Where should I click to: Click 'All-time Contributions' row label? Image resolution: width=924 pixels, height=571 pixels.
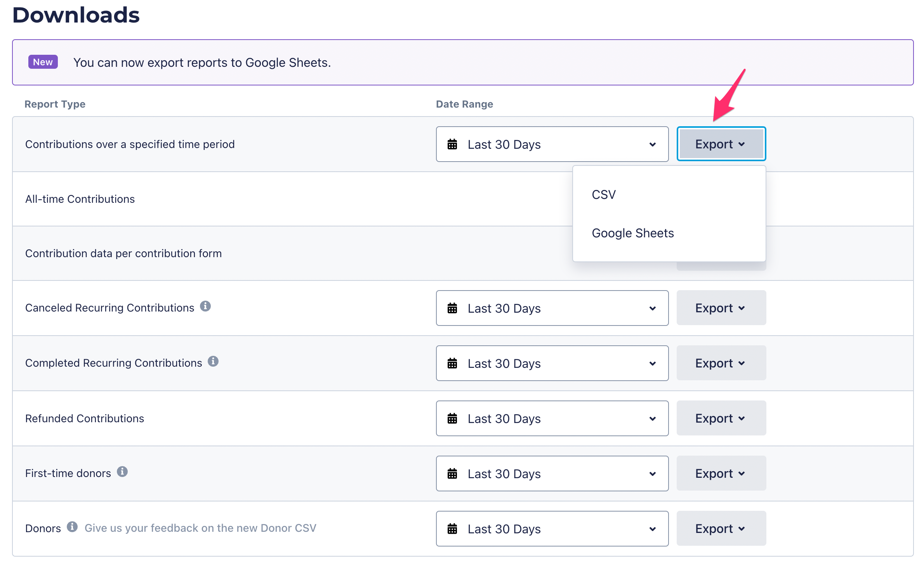point(80,199)
